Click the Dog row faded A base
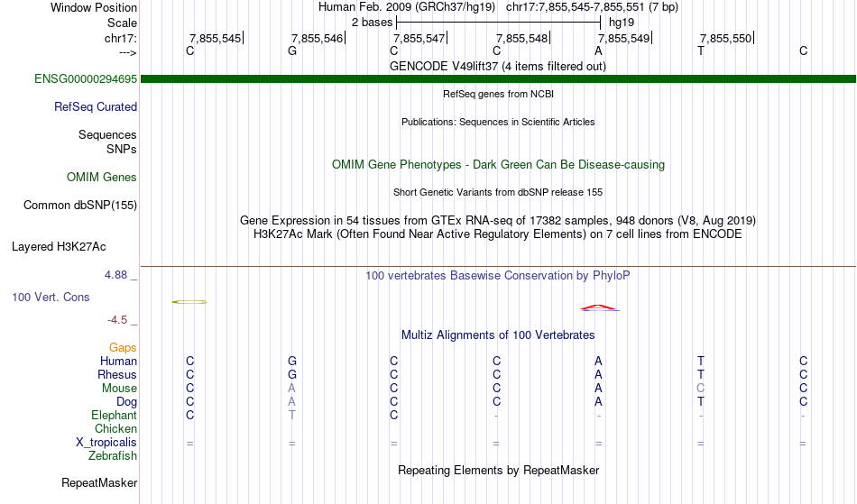Screen dimensions: 857x504 click(292, 402)
